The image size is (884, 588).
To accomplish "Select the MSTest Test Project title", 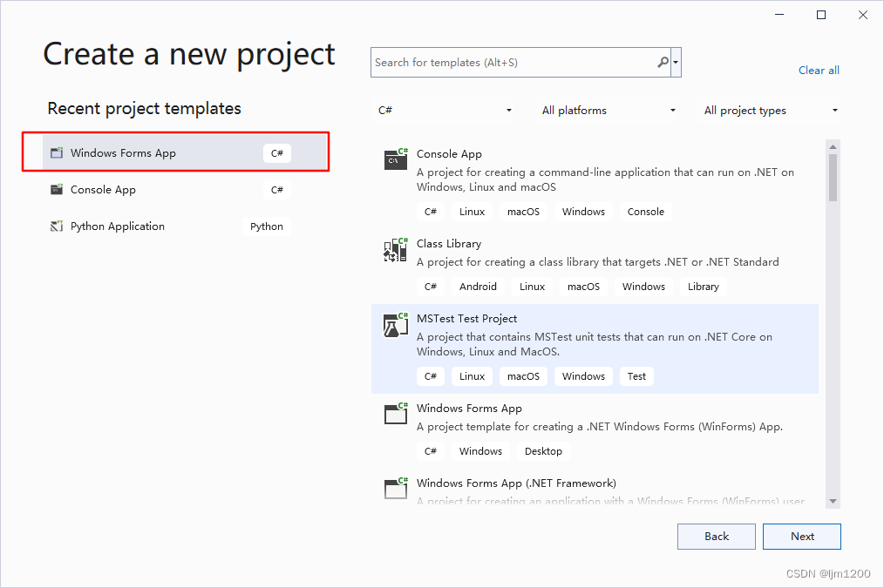I will click(466, 318).
